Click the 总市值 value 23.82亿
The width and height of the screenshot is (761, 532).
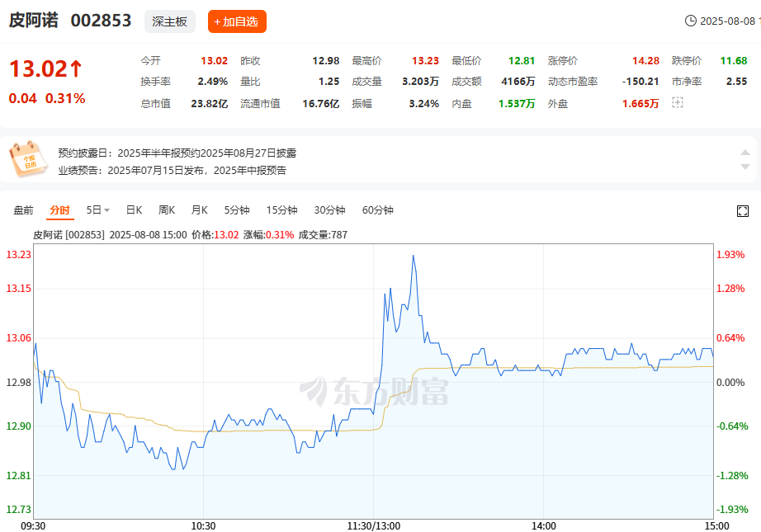coord(209,104)
